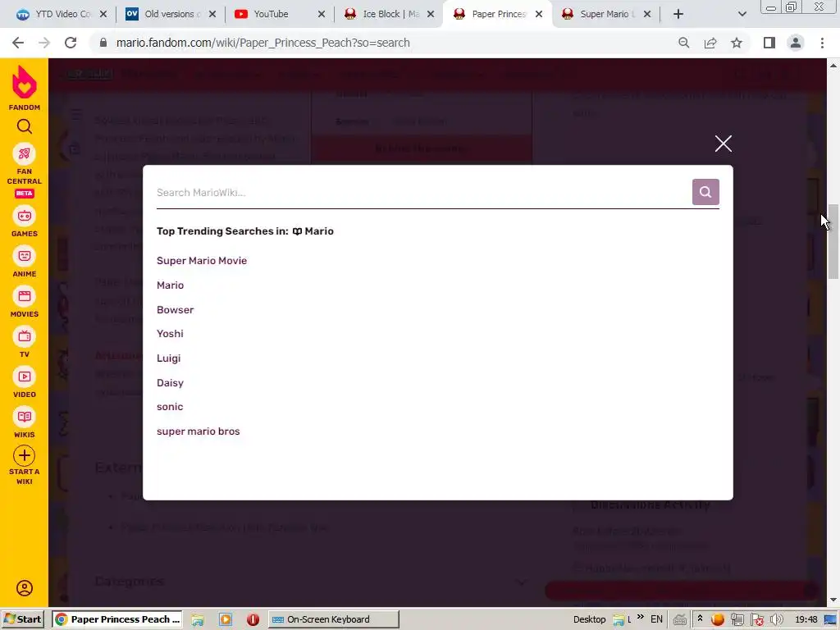The width and height of the screenshot is (840, 630).
Task: Switch to the Ice Block tab
Action: point(388,14)
